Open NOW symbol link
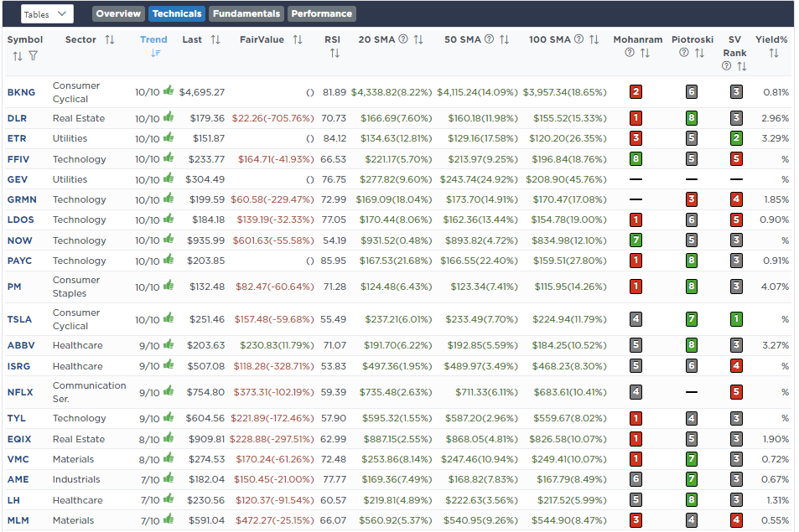Image resolution: width=799 pixels, height=532 pixels. point(20,240)
